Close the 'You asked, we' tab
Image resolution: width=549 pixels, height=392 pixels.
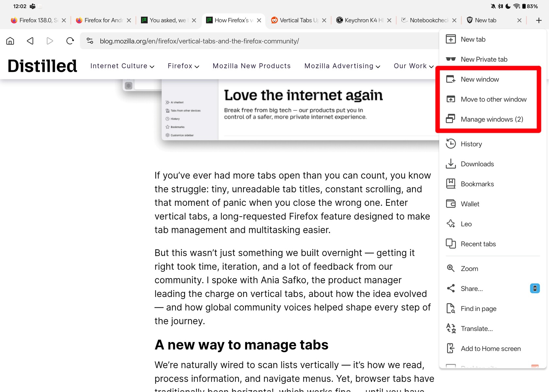coord(194,20)
